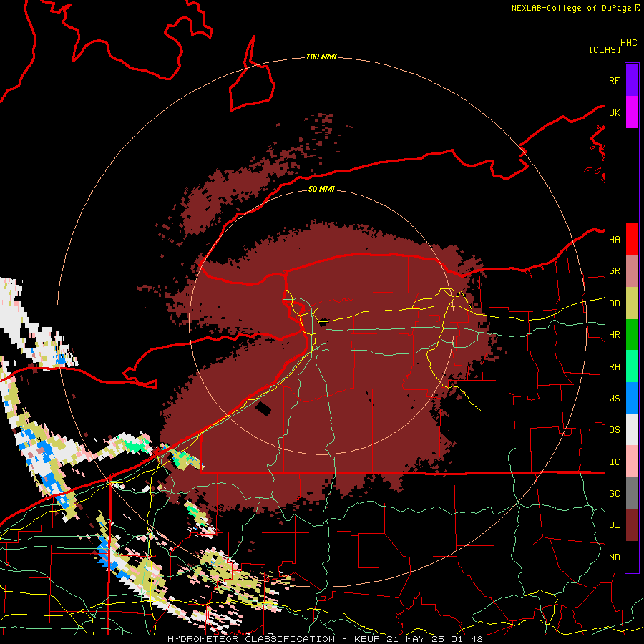Click the BD legend label
The width and height of the screenshot is (644, 644).
(614, 303)
